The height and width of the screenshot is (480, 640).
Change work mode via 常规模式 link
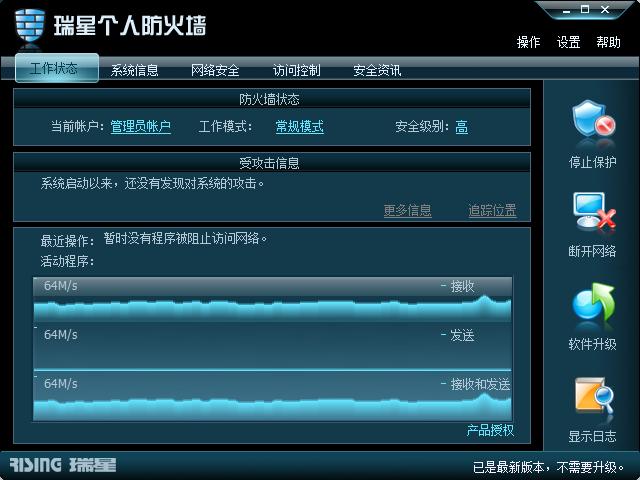[300, 127]
